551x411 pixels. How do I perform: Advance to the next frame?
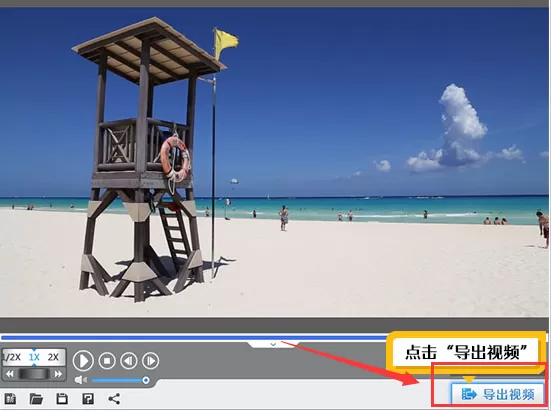(151, 360)
